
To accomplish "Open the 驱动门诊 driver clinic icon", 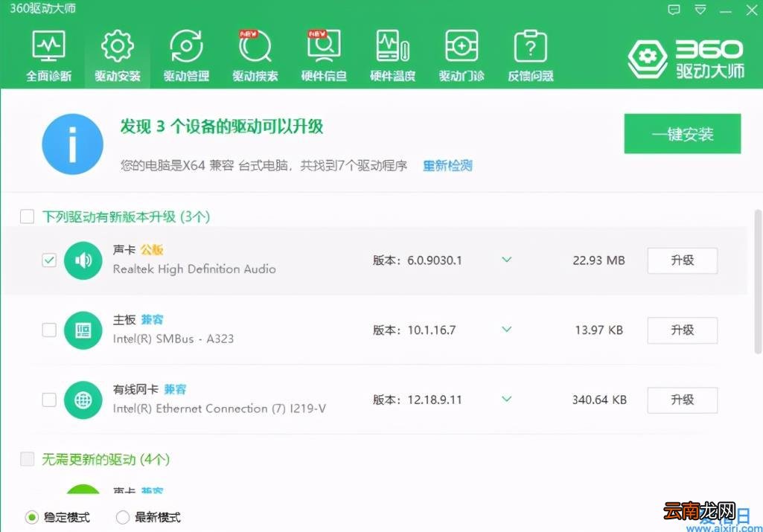I will coord(462,45).
